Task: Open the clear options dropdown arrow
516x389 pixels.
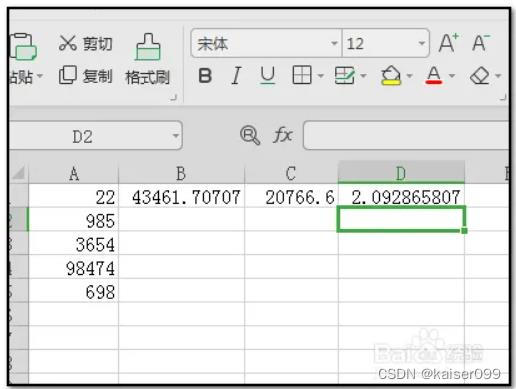Action: (x=498, y=76)
